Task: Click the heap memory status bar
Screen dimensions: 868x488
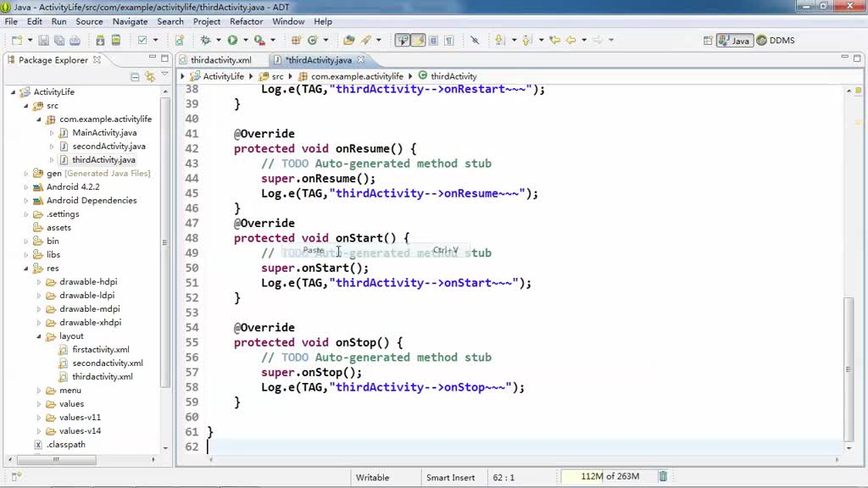Action: (608, 476)
